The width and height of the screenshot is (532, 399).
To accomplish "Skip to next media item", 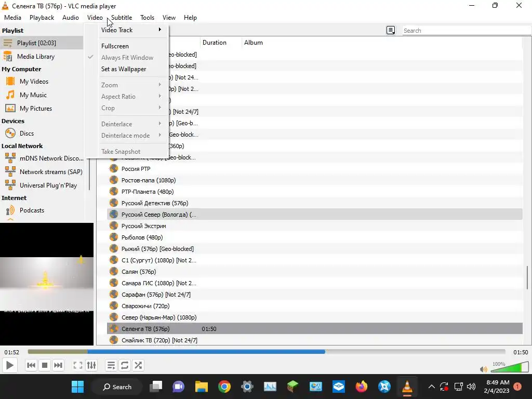I will [x=58, y=365].
